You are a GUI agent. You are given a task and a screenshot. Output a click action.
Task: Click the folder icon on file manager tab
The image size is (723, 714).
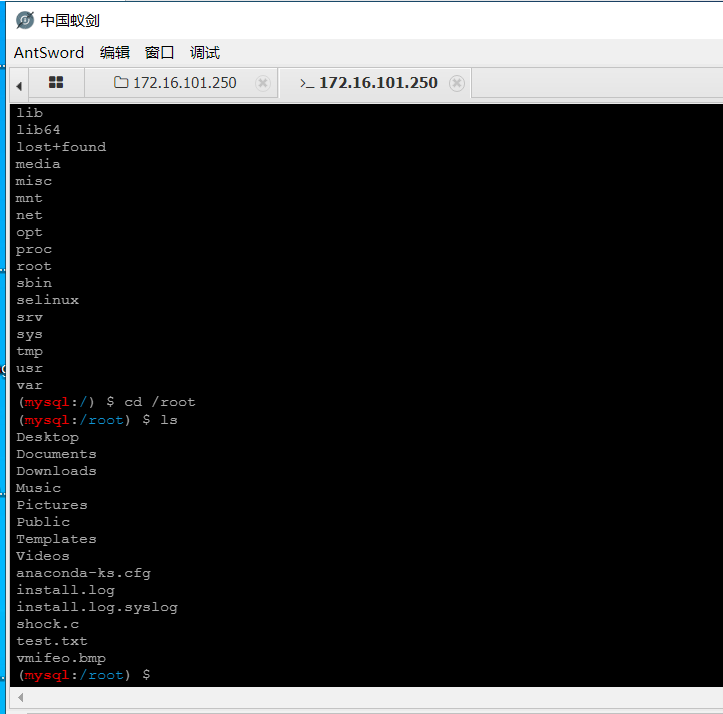click(x=121, y=82)
